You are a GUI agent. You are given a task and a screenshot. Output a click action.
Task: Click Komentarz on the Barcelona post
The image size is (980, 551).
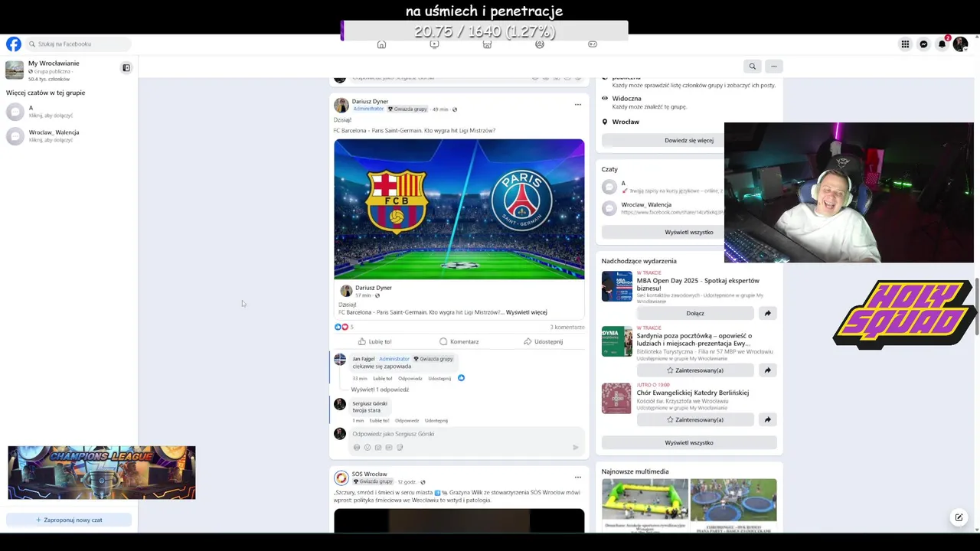pyautogui.click(x=459, y=341)
